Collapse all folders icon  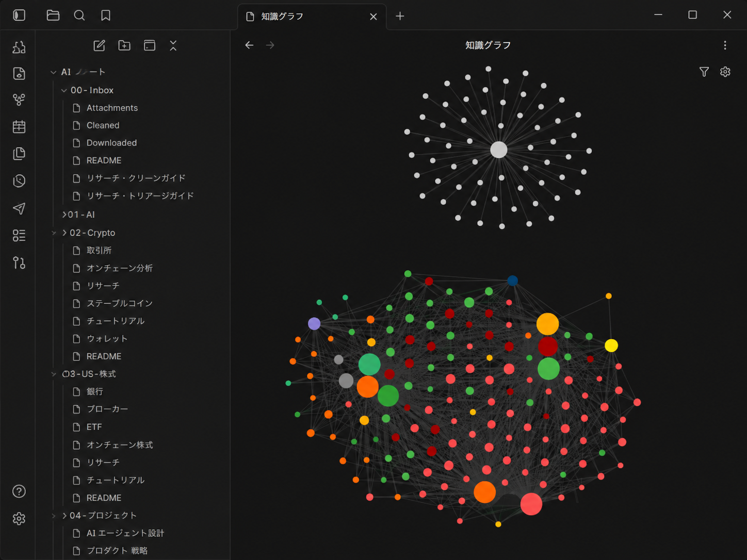[173, 45]
